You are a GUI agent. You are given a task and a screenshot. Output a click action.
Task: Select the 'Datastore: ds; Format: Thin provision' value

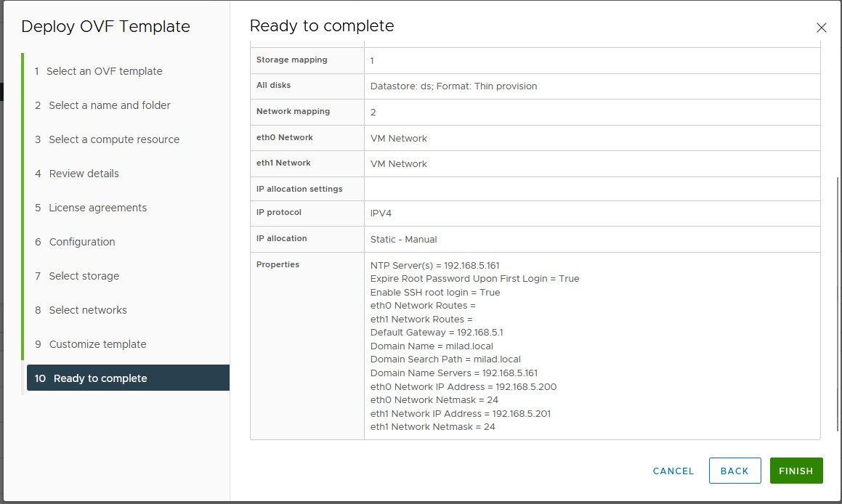tap(454, 86)
